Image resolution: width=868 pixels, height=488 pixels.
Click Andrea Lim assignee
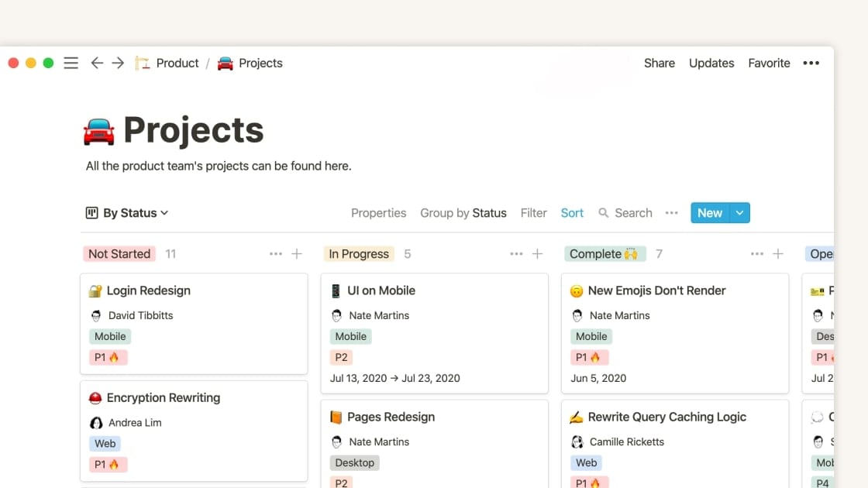click(135, 423)
